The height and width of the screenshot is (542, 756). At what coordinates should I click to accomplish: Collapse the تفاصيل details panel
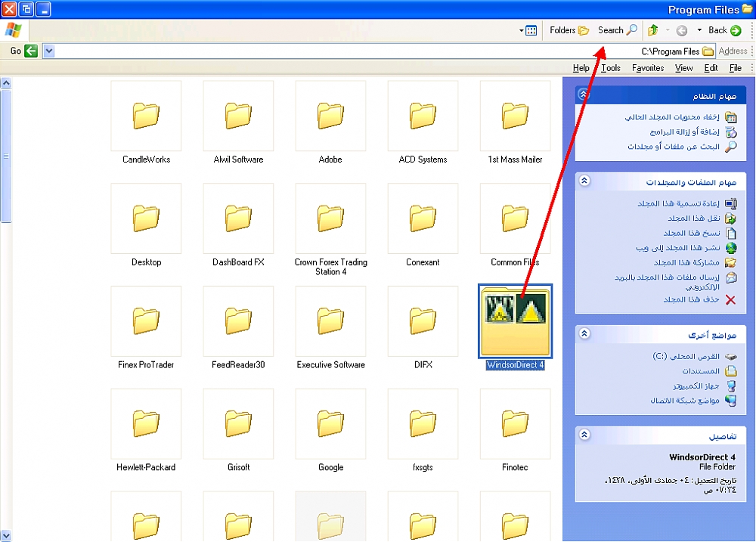click(583, 435)
